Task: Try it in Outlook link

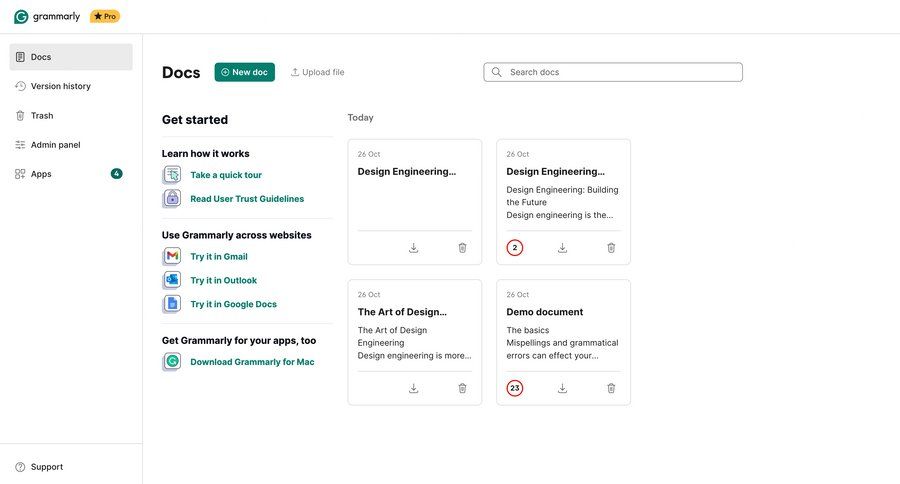Action: tap(223, 280)
